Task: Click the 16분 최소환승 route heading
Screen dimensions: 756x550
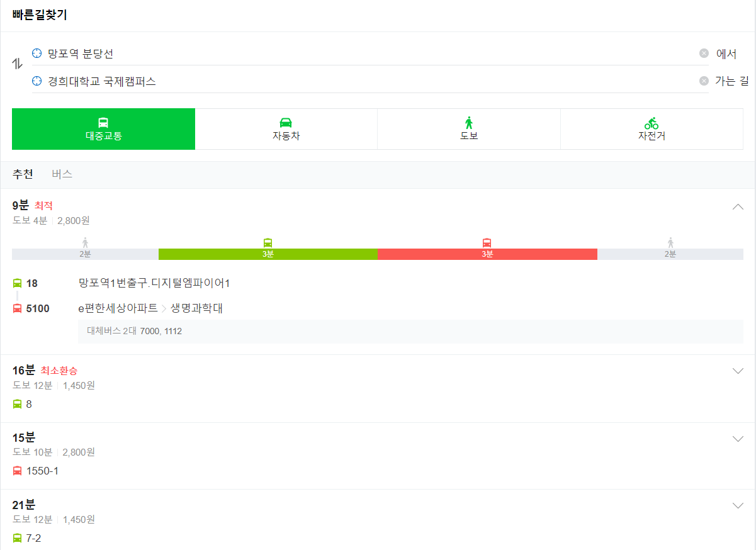Action: tap(45, 370)
